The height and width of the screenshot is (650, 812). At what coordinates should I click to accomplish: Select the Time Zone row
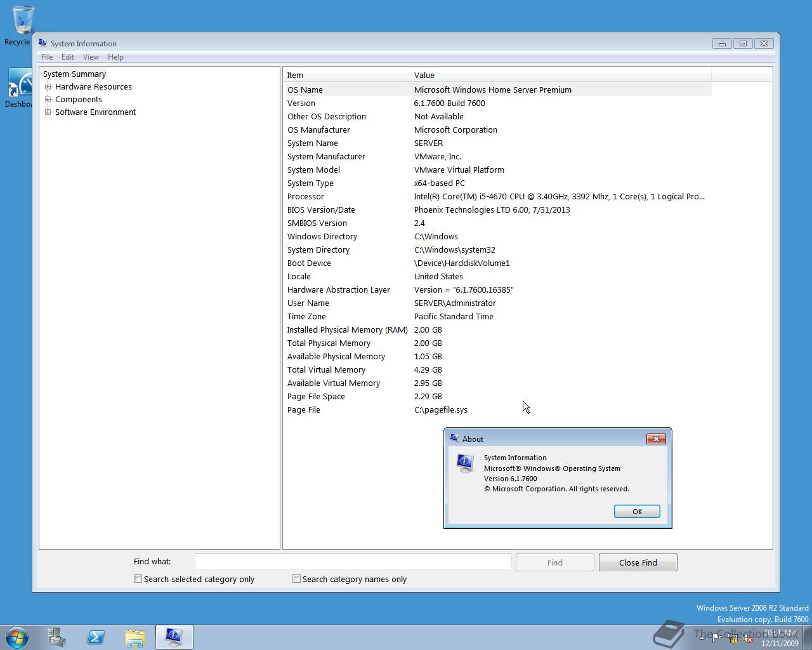(497, 316)
